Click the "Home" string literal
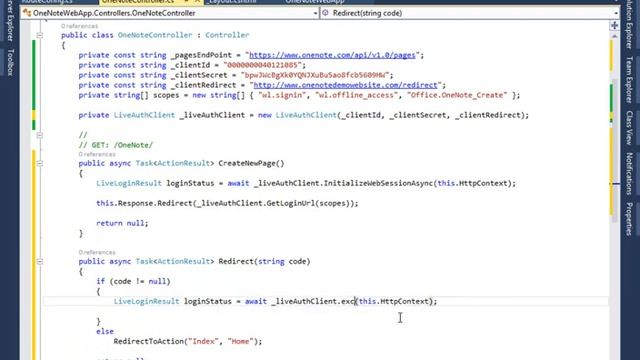Viewport: 640px width, 360px height. pos(241,341)
